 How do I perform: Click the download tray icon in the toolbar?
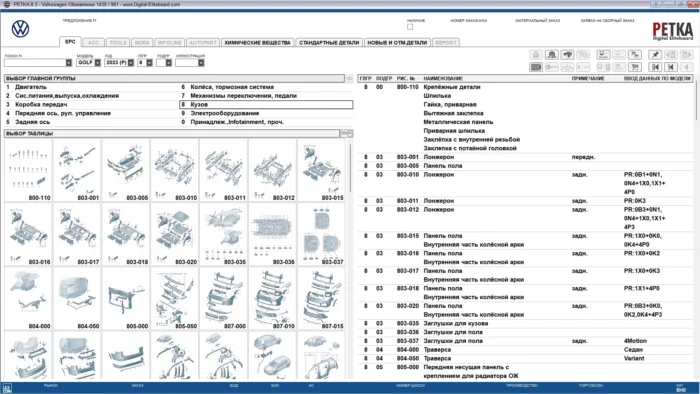pos(567,67)
